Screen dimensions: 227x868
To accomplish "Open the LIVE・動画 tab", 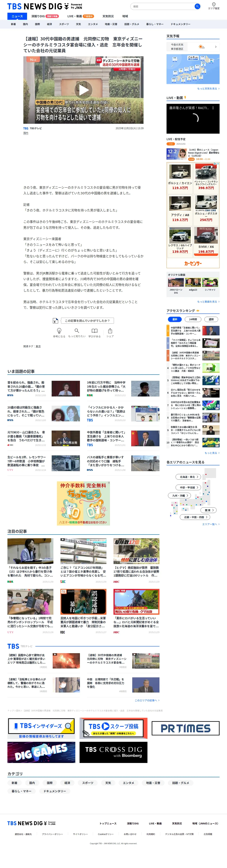I will point(80,16).
